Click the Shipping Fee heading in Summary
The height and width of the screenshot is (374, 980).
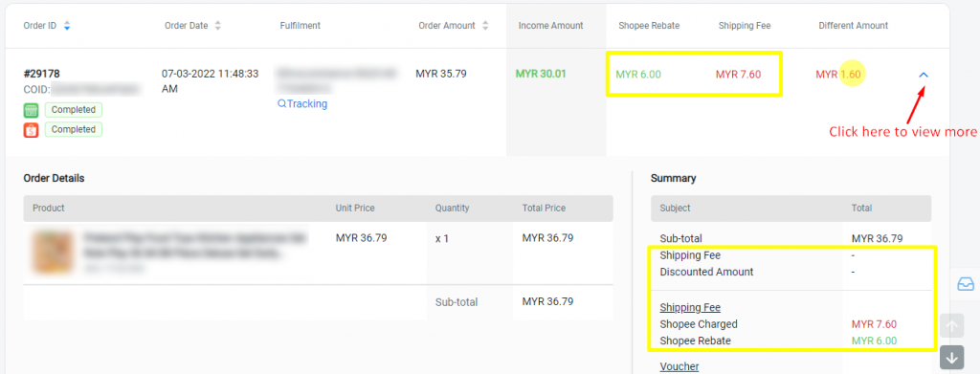pyautogui.click(x=690, y=307)
